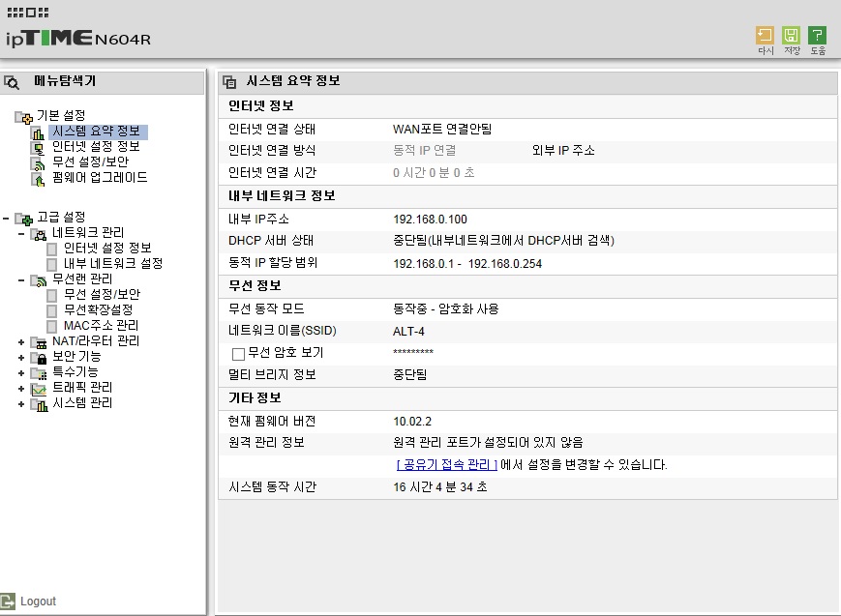Enable the 무선 암호 보기 checkbox
Viewport: 841px width, 616px height.
[x=238, y=354]
